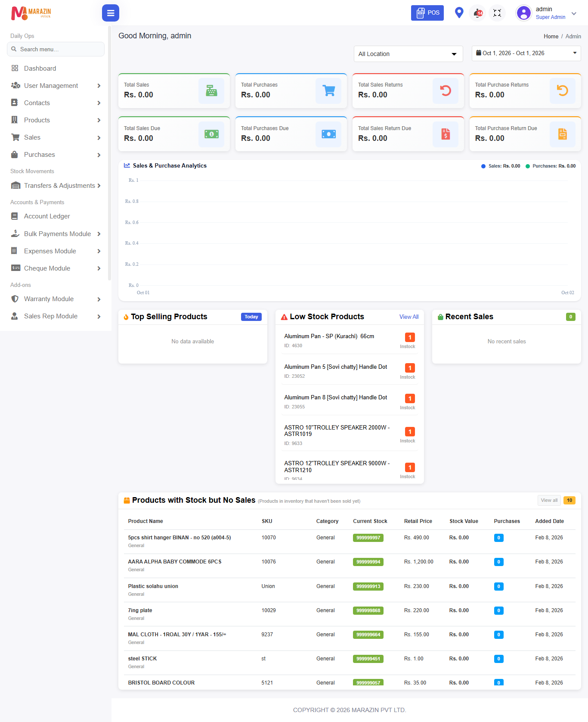Enter fullscreen mode icon
This screenshot has width=588, height=722.
tap(497, 13)
